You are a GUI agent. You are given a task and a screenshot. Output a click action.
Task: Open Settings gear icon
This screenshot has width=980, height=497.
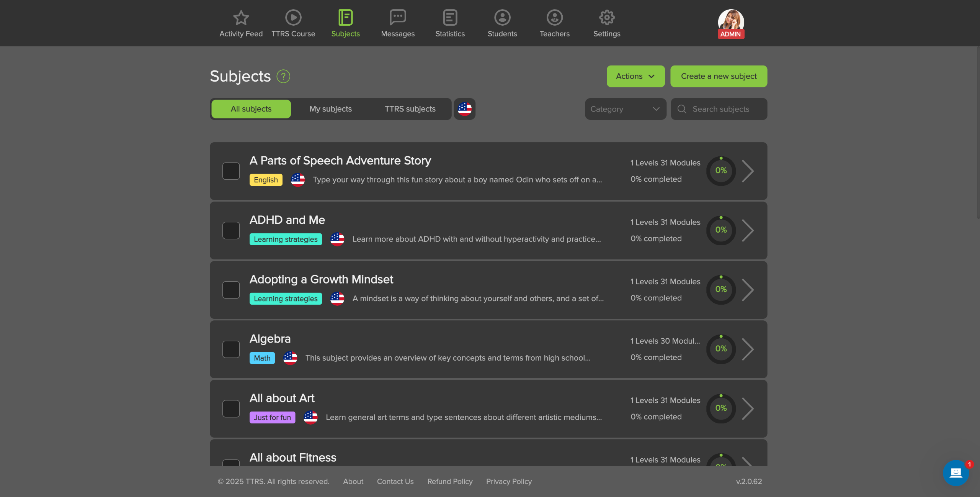[x=607, y=18]
